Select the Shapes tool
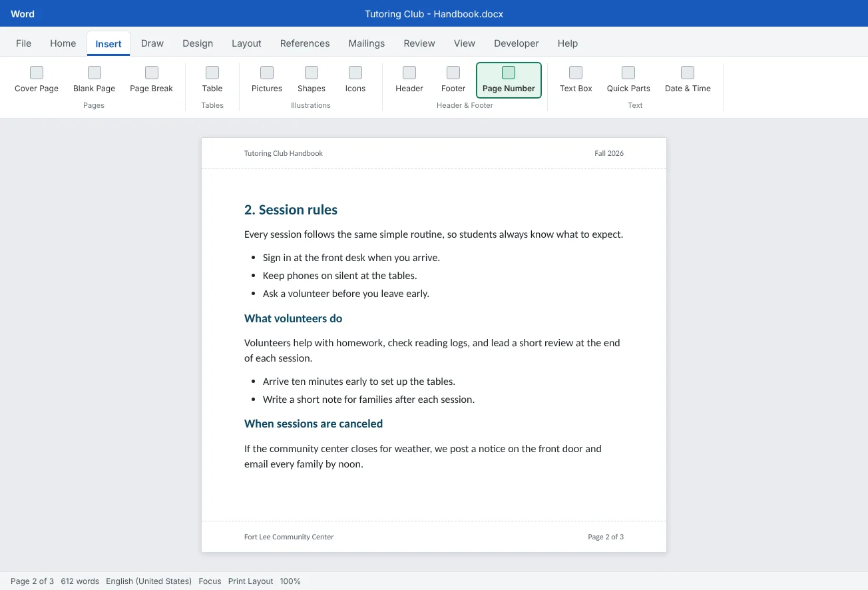The width and height of the screenshot is (868, 590). [x=312, y=80]
